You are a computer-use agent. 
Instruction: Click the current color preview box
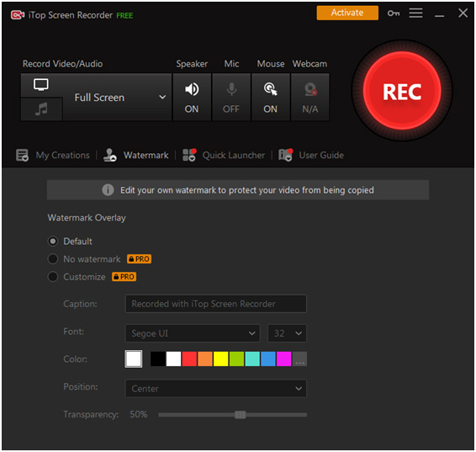point(134,359)
